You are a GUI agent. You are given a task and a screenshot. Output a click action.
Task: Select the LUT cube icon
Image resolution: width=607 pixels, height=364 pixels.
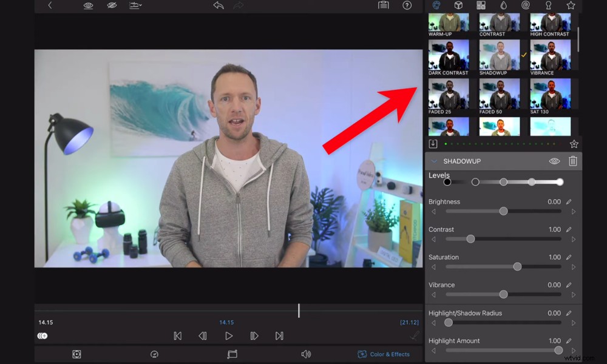pyautogui.click(x=458, y=5)
